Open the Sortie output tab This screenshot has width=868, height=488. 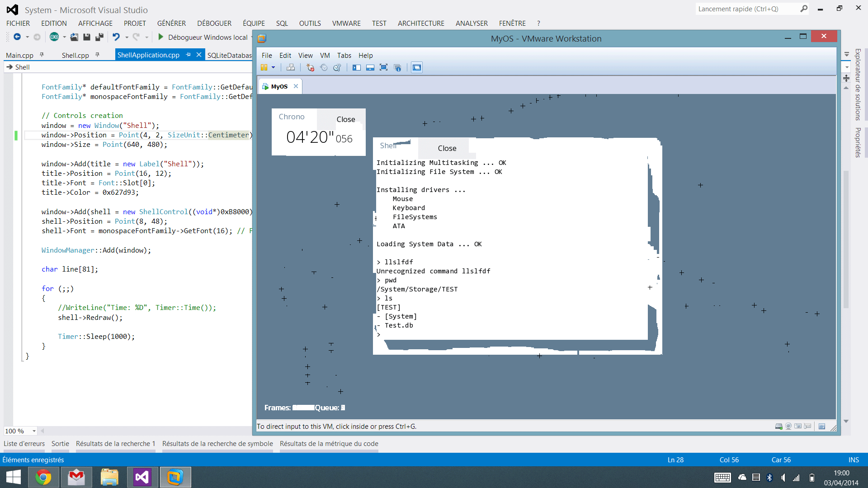pyautogui.click(x=60, y=444)
